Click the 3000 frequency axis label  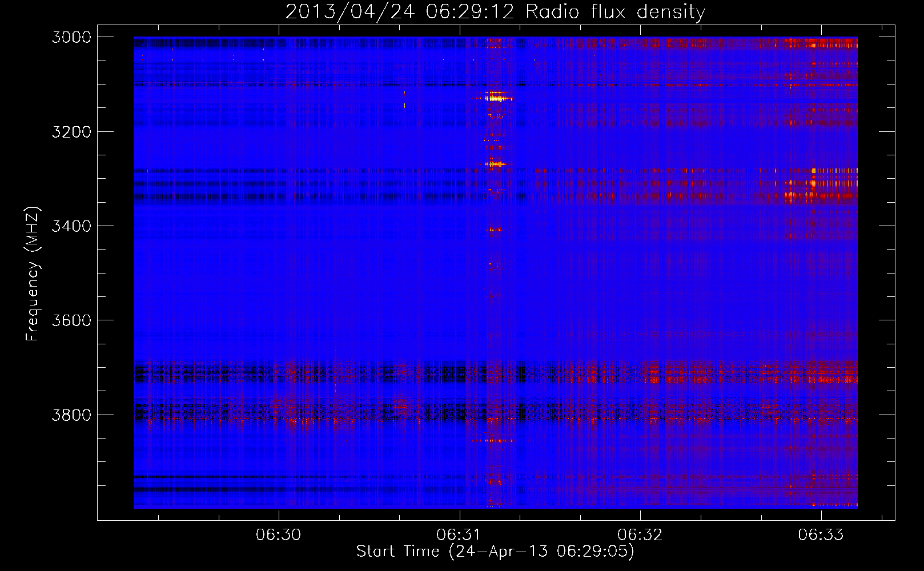point(71,37)
